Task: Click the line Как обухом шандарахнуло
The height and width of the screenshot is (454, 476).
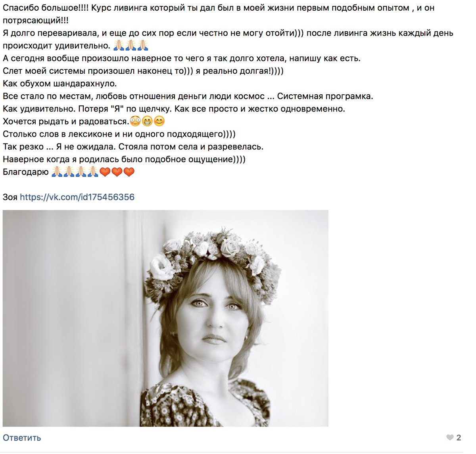Action: tap(60, 84)
